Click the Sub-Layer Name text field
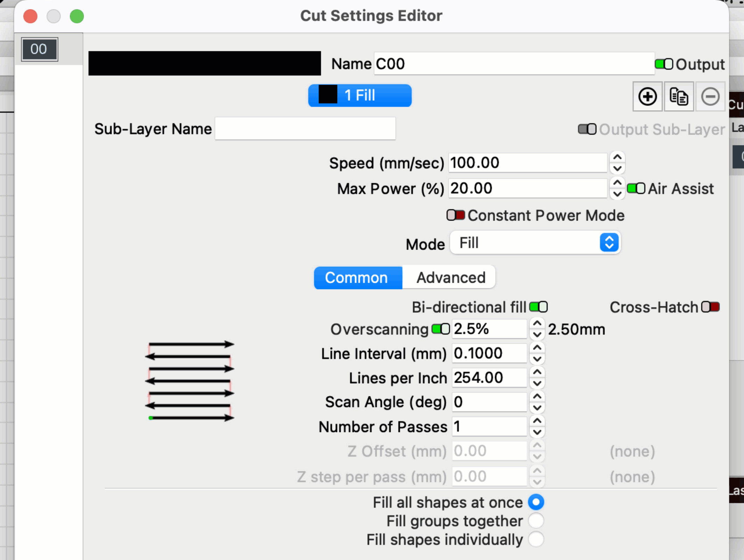The image size is (744, 560). pos(305,129)
